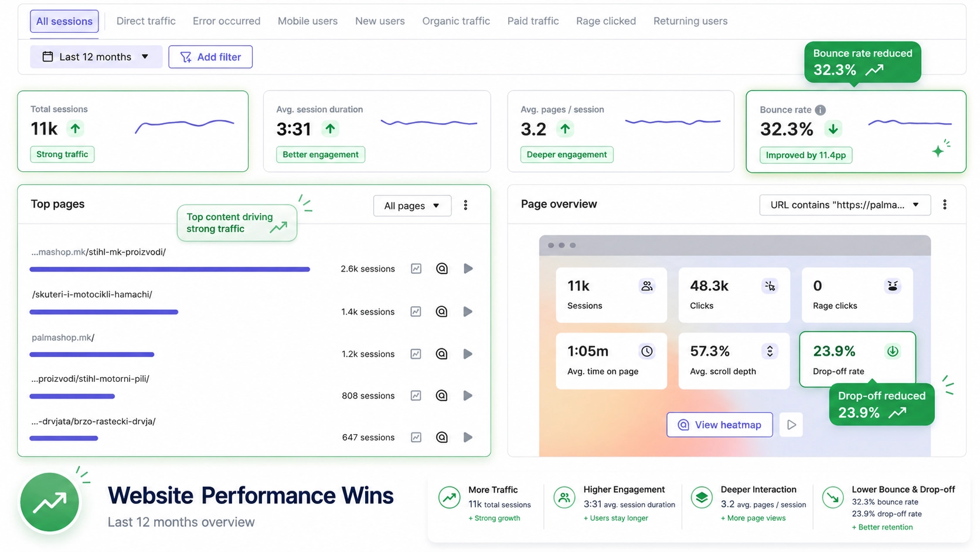The image size is (980, 552).
Task: Click chart icon for 2.6k sessions row
Action: click(x=416, y=269)
